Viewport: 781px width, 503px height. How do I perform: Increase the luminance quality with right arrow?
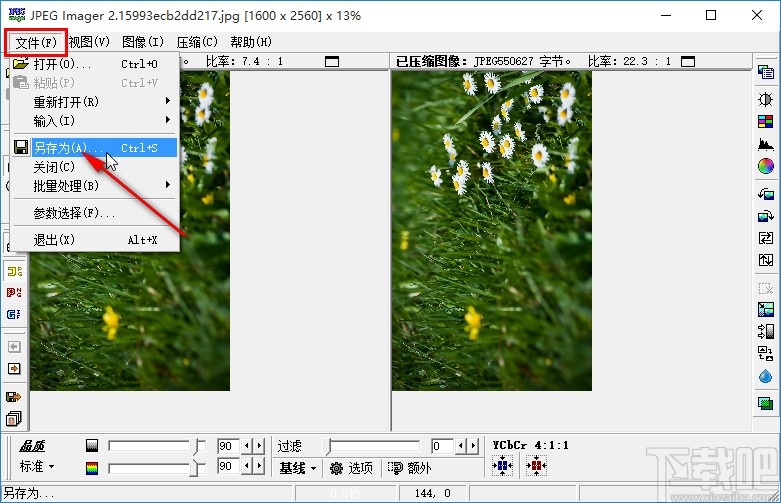coord(259,445)
